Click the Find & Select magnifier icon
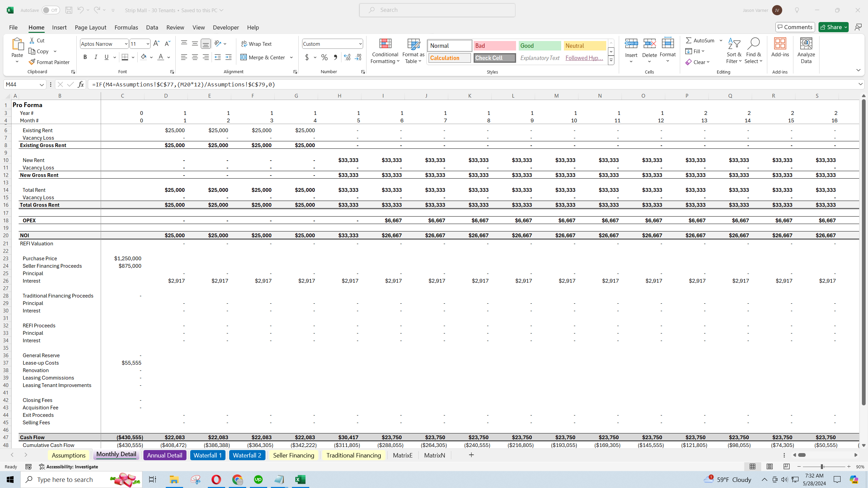The image size is (868, 488). click(753, 44)
